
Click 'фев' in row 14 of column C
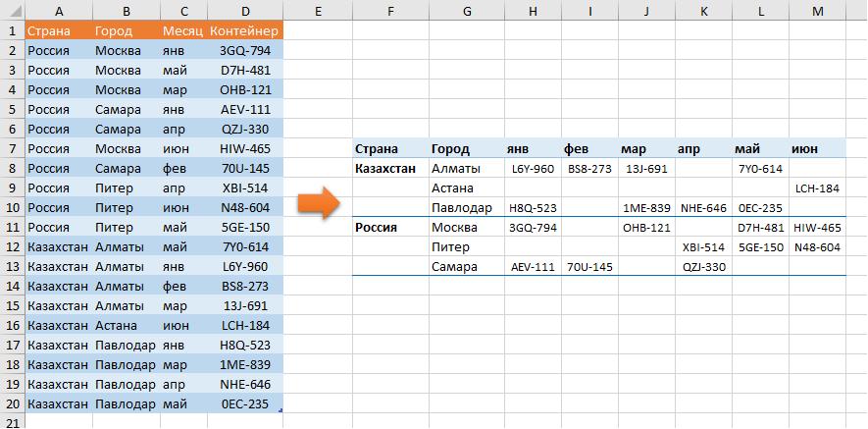[x=176, y=286]
